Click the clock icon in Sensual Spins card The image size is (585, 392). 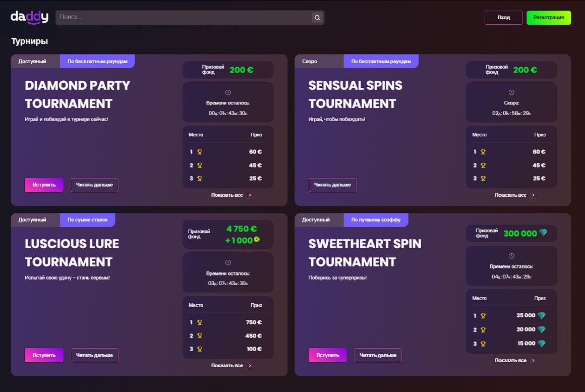[511, 91]
